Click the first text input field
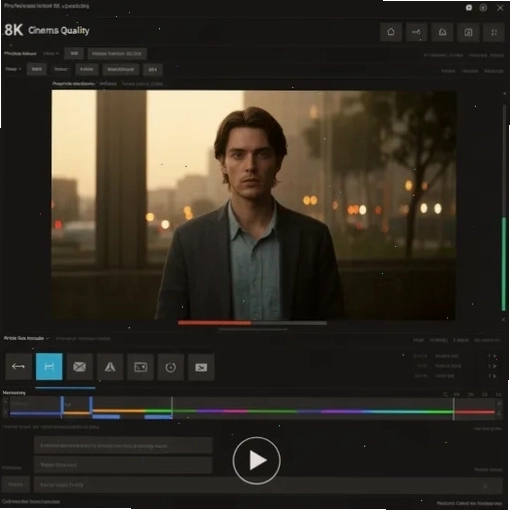Image resolution: width=510 pixels, height=511 pixels. point(123,446)
